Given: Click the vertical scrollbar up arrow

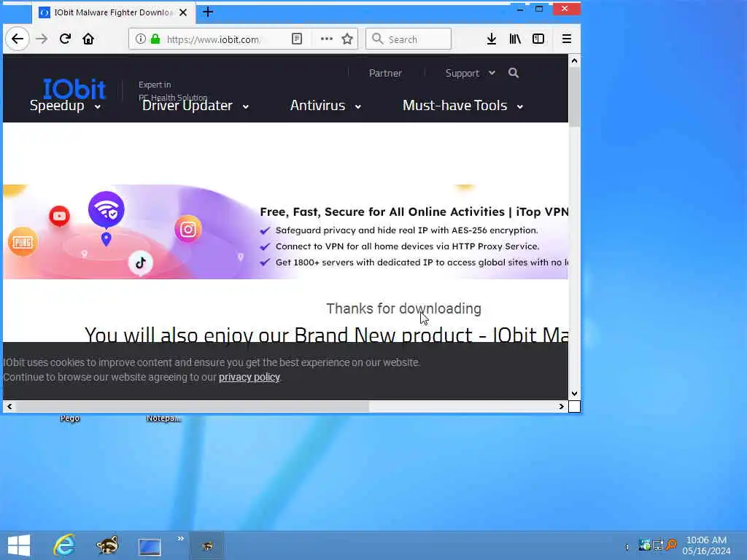Looking at the screenshot, I should click(575, 61).
